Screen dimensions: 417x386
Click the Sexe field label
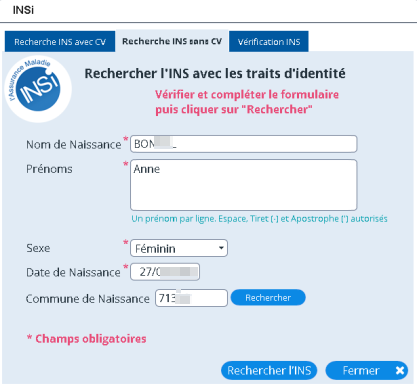point(38,248)
